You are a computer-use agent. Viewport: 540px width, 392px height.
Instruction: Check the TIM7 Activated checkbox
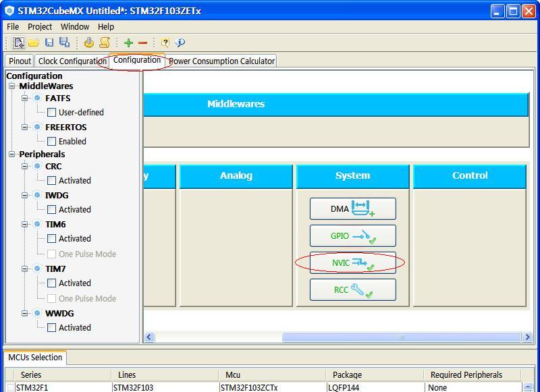pyautogui.click(x=51, y=283)
